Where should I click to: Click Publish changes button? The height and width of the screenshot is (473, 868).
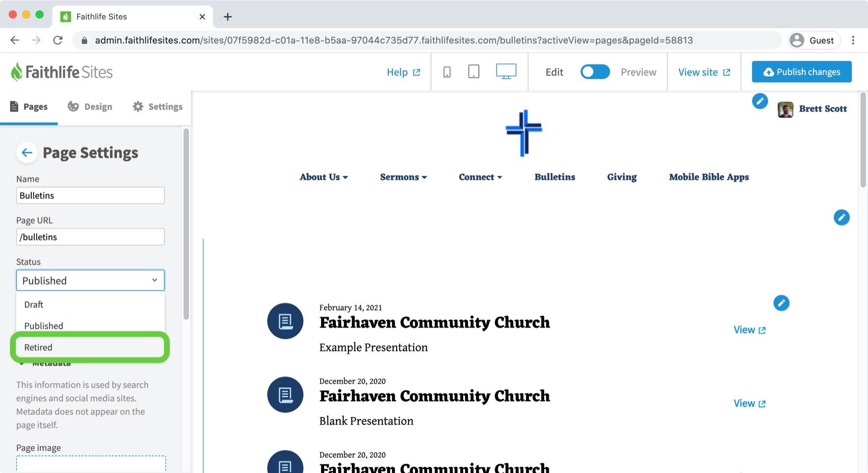tap(802, 72)
